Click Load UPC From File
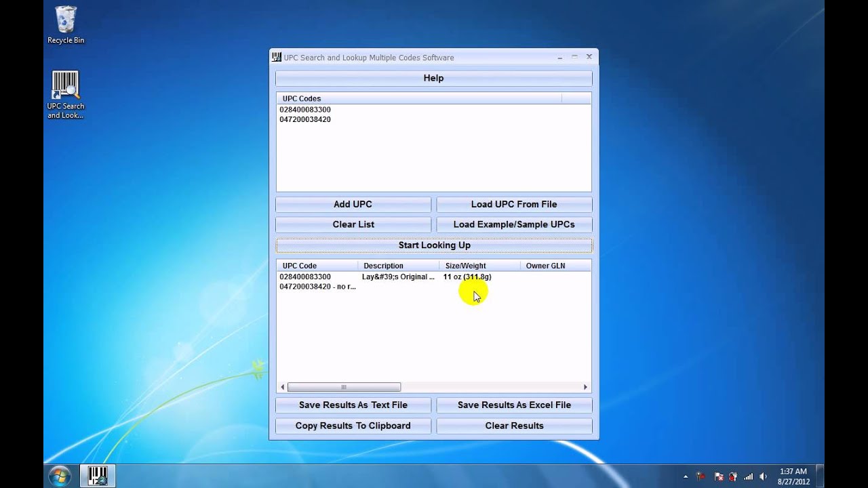Screen dimensions: 868x488 click(x=514, y=204)
